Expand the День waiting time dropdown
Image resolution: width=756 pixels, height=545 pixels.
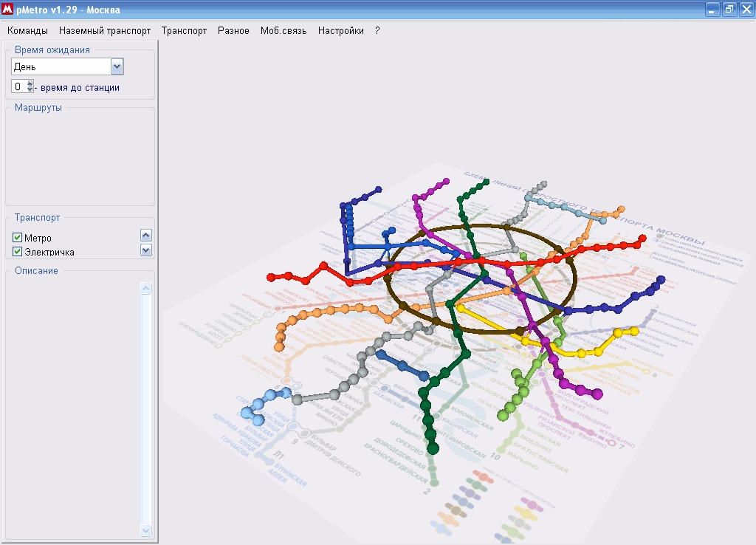pos(117,66)
